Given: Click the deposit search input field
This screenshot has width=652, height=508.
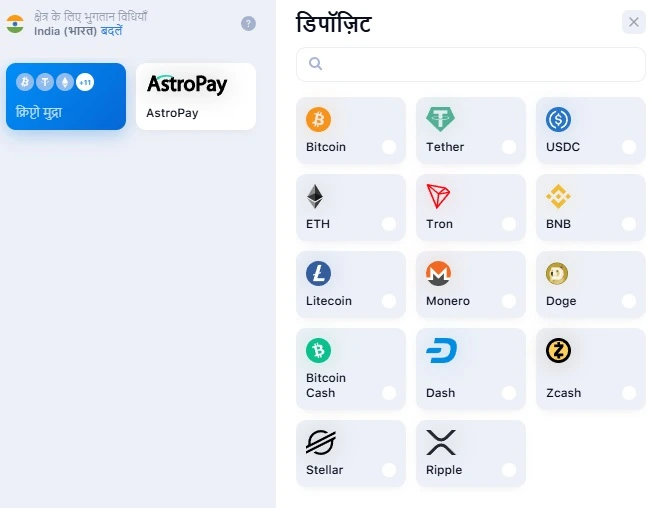Looking at the screenshot, I should point(470,64).
